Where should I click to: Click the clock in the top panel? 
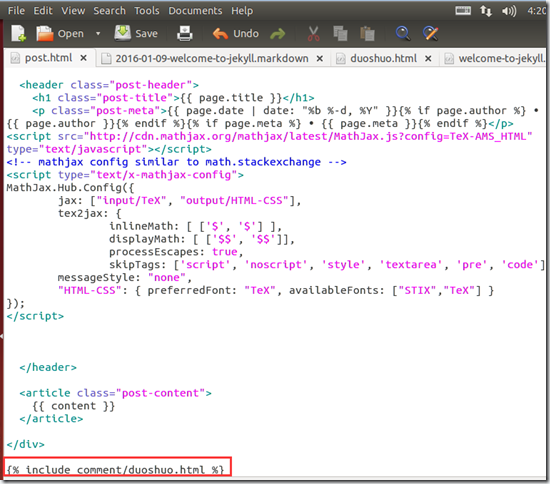coord(537,11)
